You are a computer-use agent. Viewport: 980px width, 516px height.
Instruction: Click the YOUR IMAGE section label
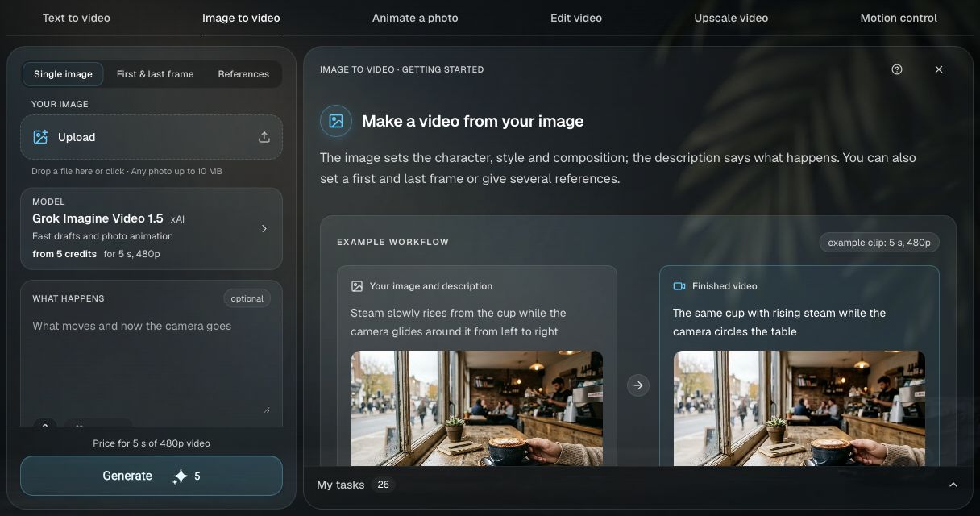pos(60,104)
